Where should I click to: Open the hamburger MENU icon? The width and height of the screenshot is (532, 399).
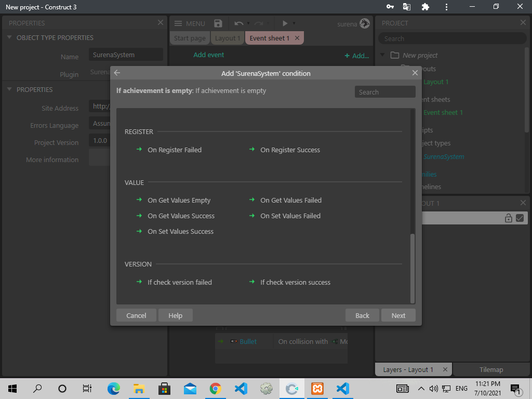(x=178, y=23)
